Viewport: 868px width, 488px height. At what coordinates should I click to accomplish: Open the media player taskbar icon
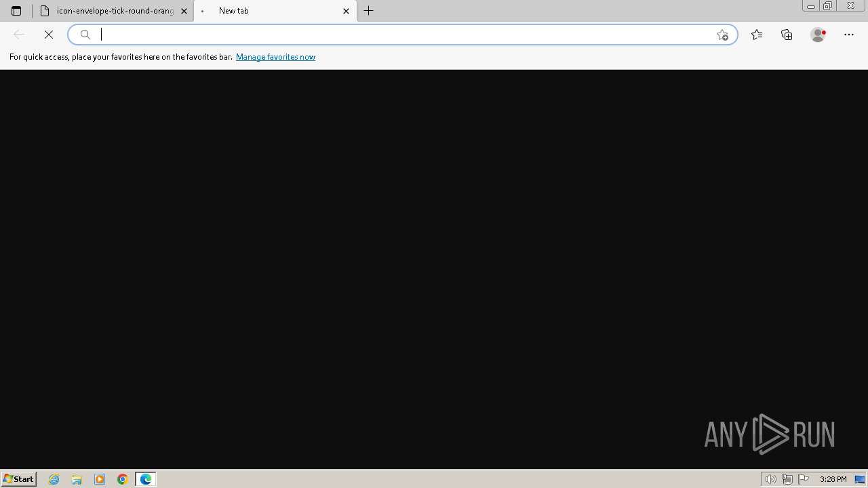(100, 479)
